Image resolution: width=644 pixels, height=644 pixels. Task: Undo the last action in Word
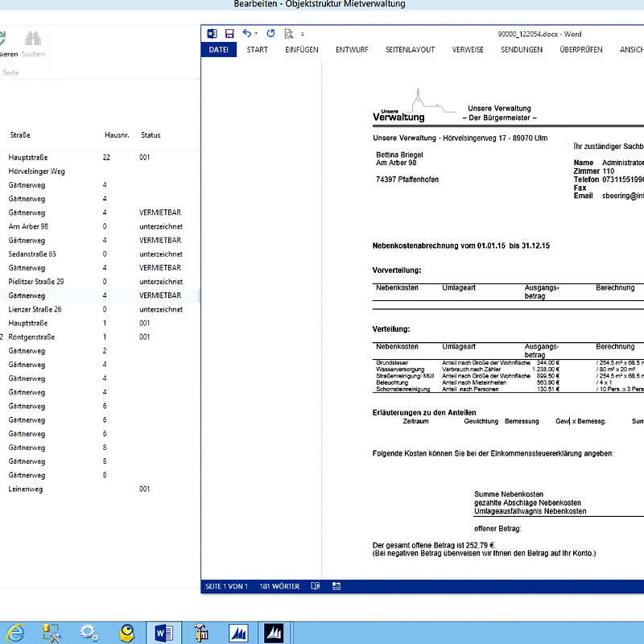(x=247, y=34)
